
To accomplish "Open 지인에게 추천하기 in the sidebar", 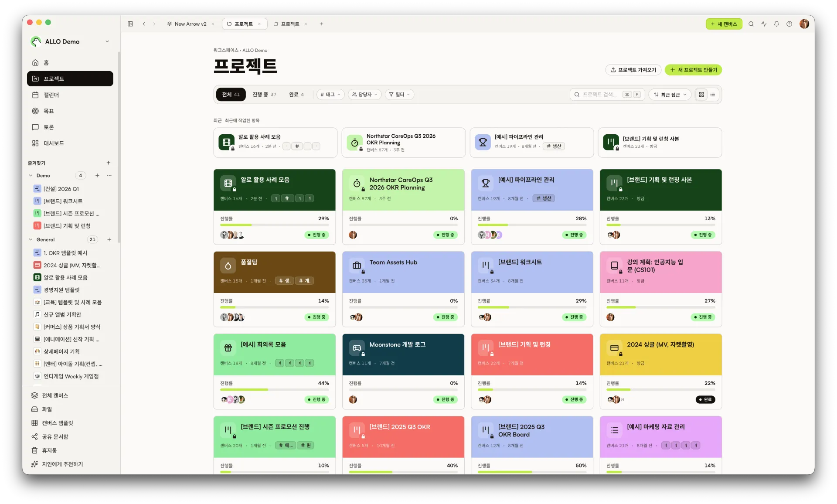I will click(x=70, y=464).
